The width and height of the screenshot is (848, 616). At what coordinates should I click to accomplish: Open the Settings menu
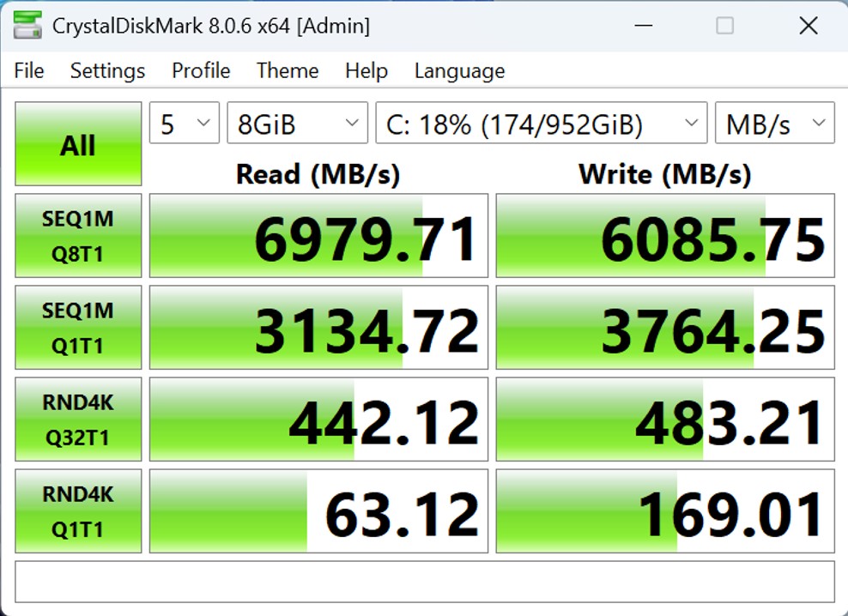(107, 70)
